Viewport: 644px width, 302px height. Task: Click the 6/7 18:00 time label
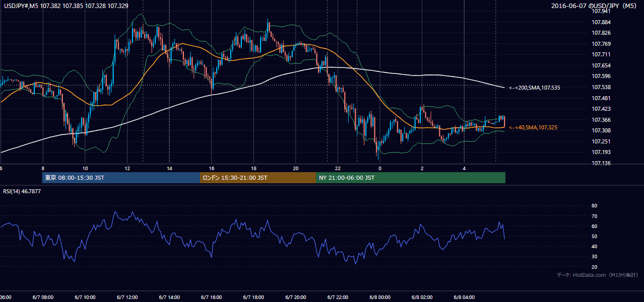click(253, 297)
